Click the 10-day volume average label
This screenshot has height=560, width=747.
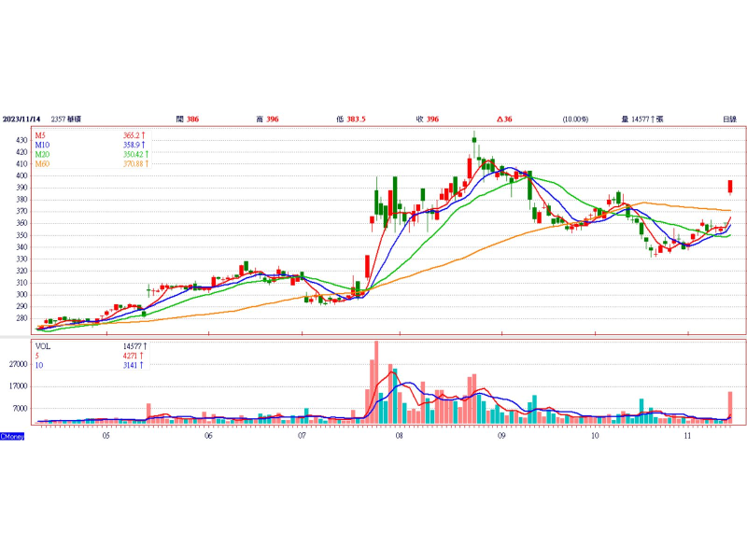click(39, 365)
